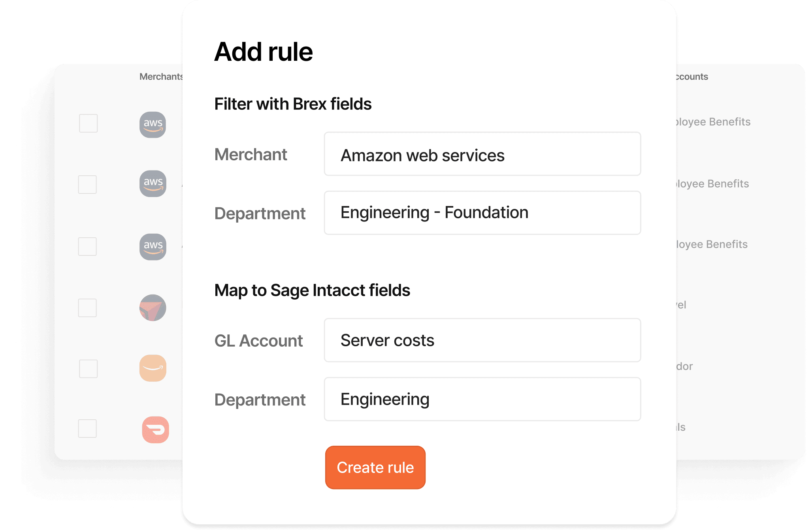Viewport: 812px width, 531px height.
Task: Click the orange Amazon smile merchant icon
Action: pyautogui.click(x=153, y=368)
